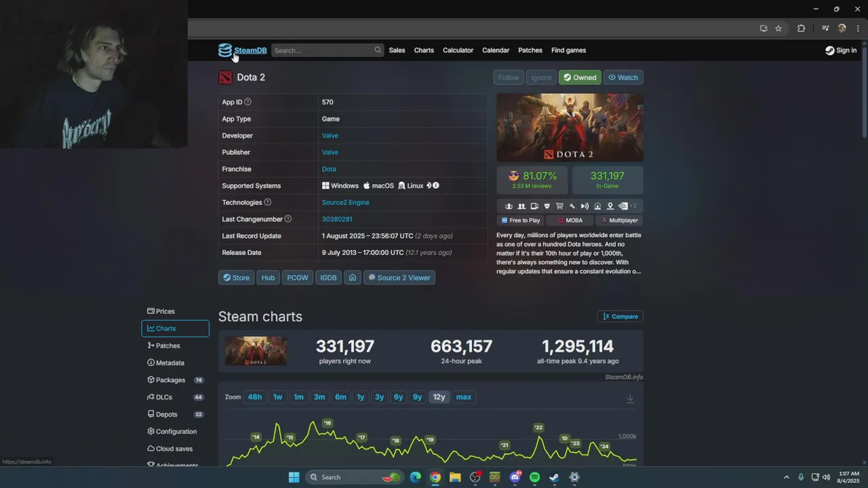
Task: Click the chart download arrow icon
Action: [x=630, y=399]
